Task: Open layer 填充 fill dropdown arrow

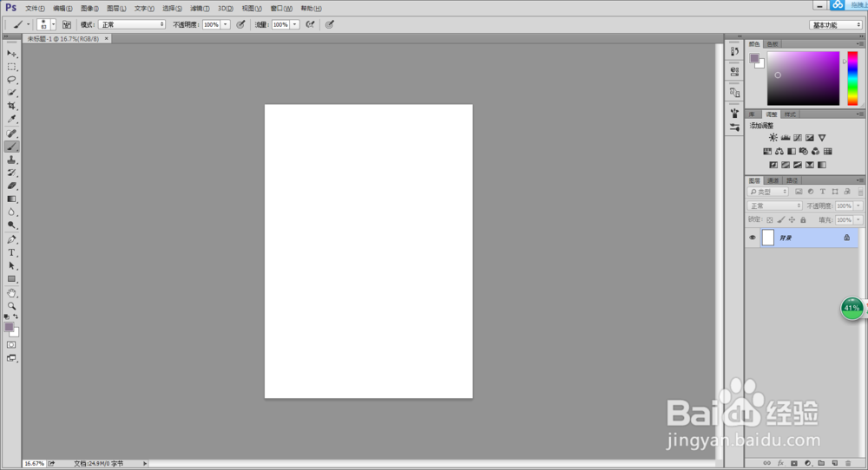Action: click(x=858, y=220)
